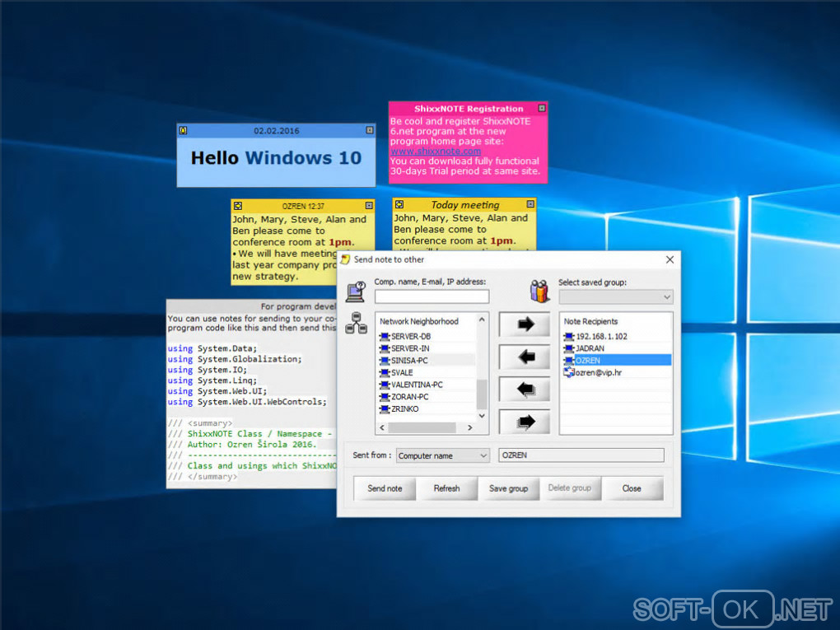Open the Sent from Computer name dropdown
The width and height of the screenshot is (840, 630).
tap(442, 455)
